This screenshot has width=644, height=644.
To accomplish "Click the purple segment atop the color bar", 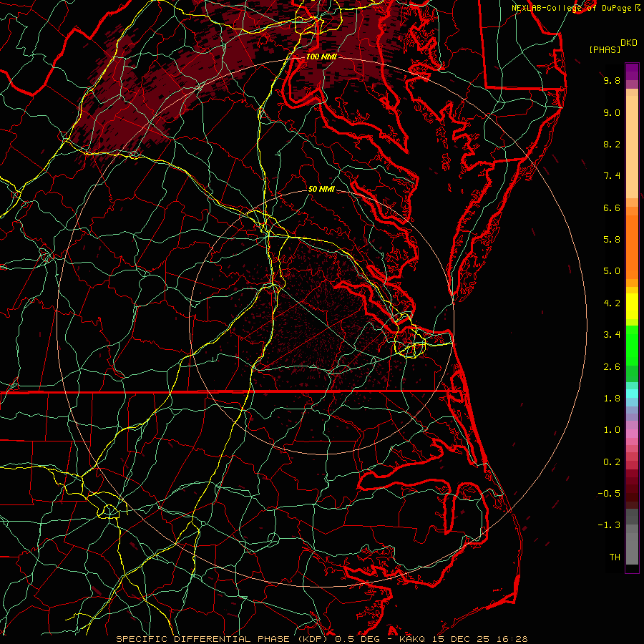I will [x=632, y=72].
